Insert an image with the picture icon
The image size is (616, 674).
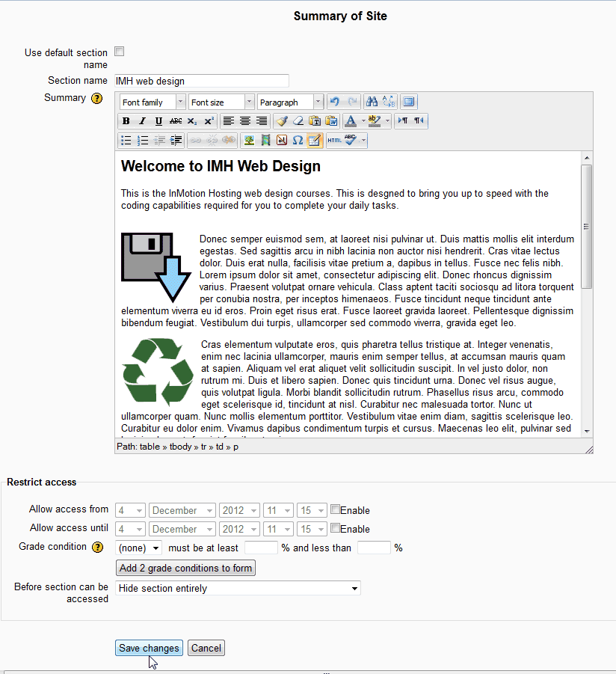point(249,140)
